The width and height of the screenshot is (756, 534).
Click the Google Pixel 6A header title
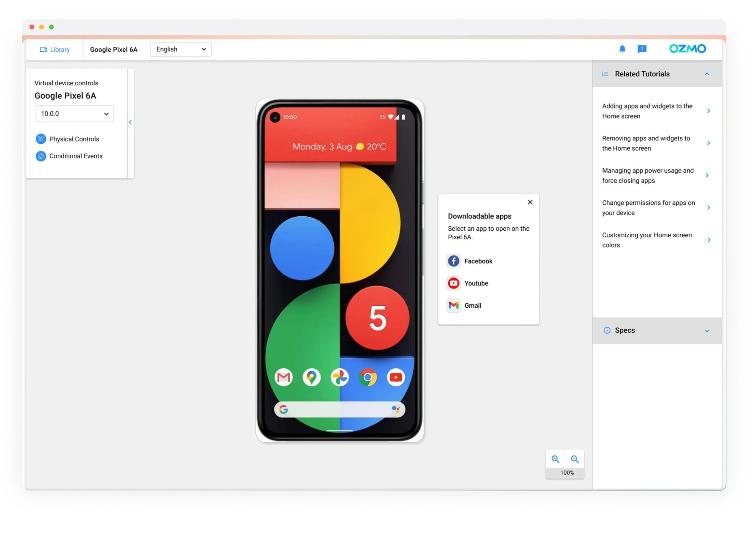tap(113, 49)
